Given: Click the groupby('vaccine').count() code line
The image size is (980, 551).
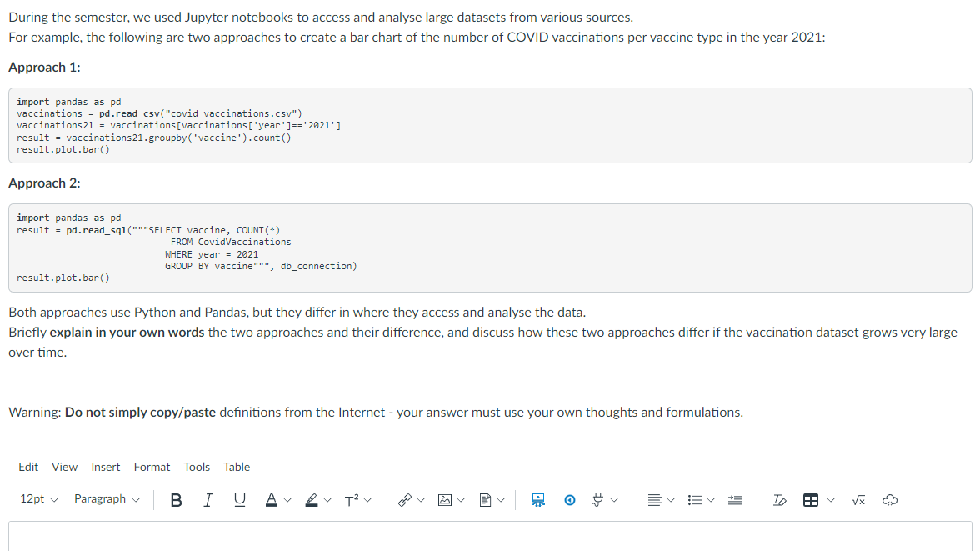Looking at the screenshot, I should (x=153, y=138).
